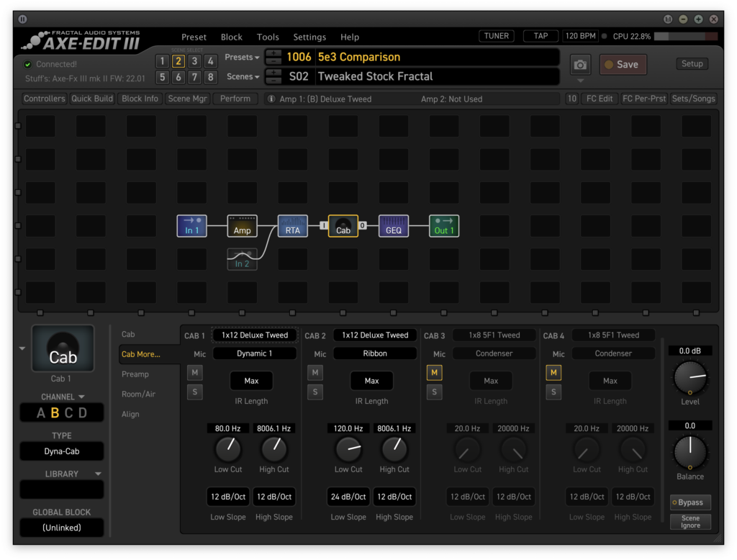Click the large Cab block thumbnail

point(63,348)
